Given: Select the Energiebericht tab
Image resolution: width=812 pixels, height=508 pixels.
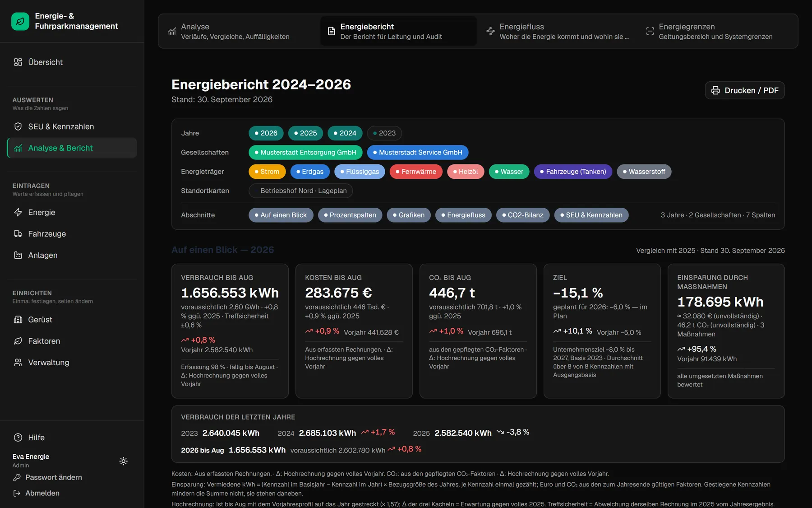Looking at the screenshot, I should [x=398, y=31].
